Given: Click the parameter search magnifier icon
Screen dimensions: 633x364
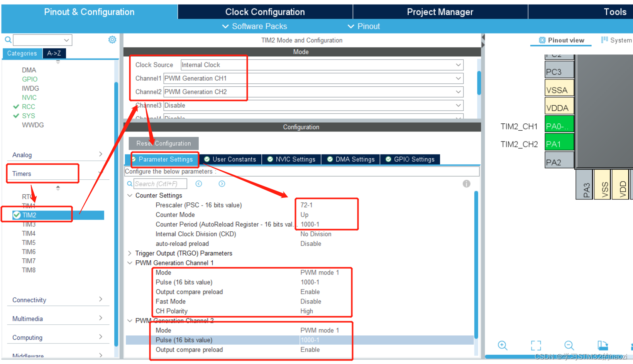Looking at the screenshot, I should [130, 184].
